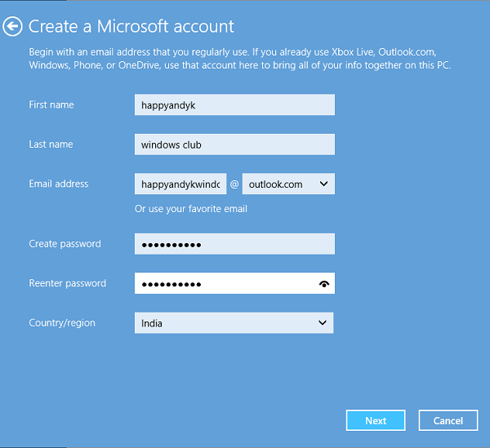Click the 'Reenter password' label
The width and height of the screenshot is (490, 448).
pyautogui.click(x=68, y=283)
